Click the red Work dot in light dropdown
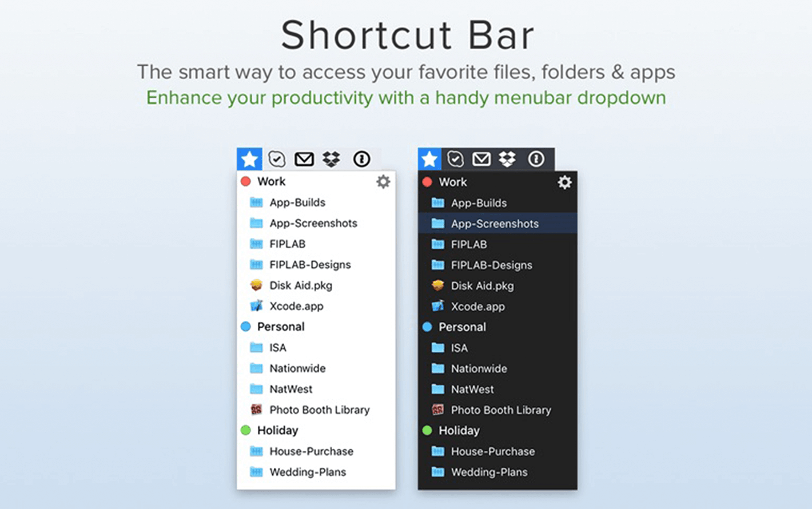Viewport: 812px width, 509px height. point(246,181)
